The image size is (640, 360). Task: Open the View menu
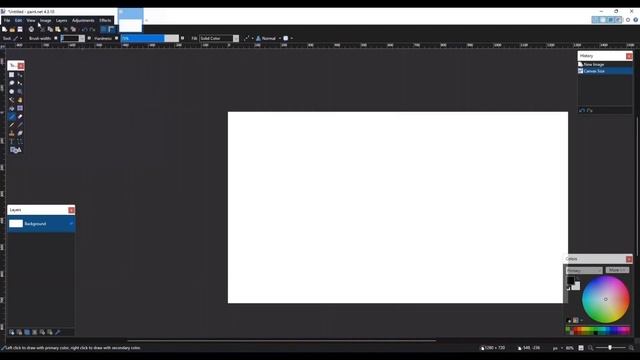pyautogui.click(x=31, y=20)
